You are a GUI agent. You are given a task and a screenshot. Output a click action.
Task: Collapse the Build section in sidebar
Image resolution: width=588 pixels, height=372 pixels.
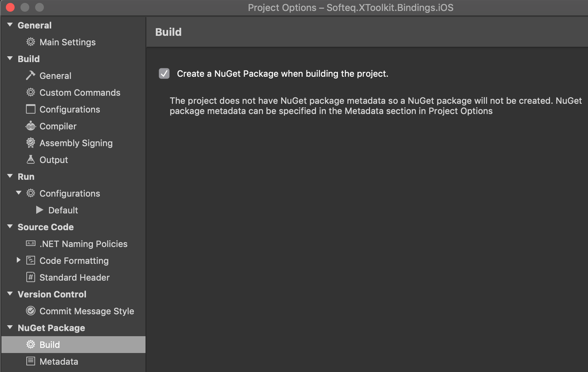click(10, 58)
